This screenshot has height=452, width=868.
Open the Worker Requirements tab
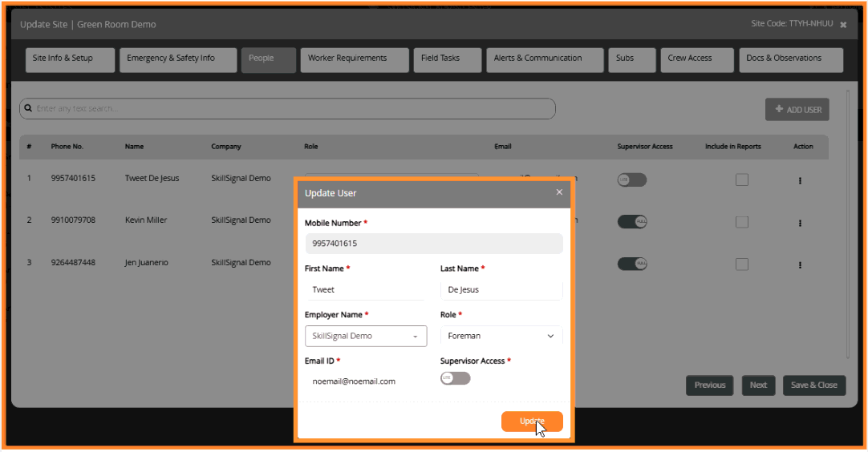(x=355, y=60)
